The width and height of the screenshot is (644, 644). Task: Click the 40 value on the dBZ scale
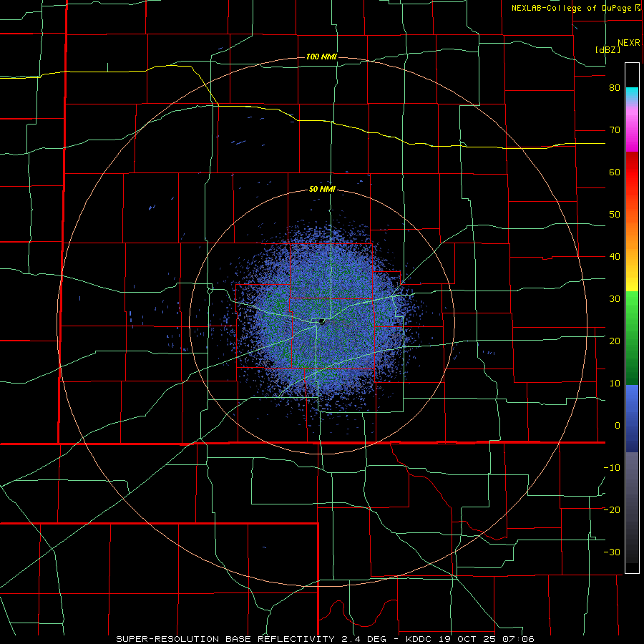(615, 257)
